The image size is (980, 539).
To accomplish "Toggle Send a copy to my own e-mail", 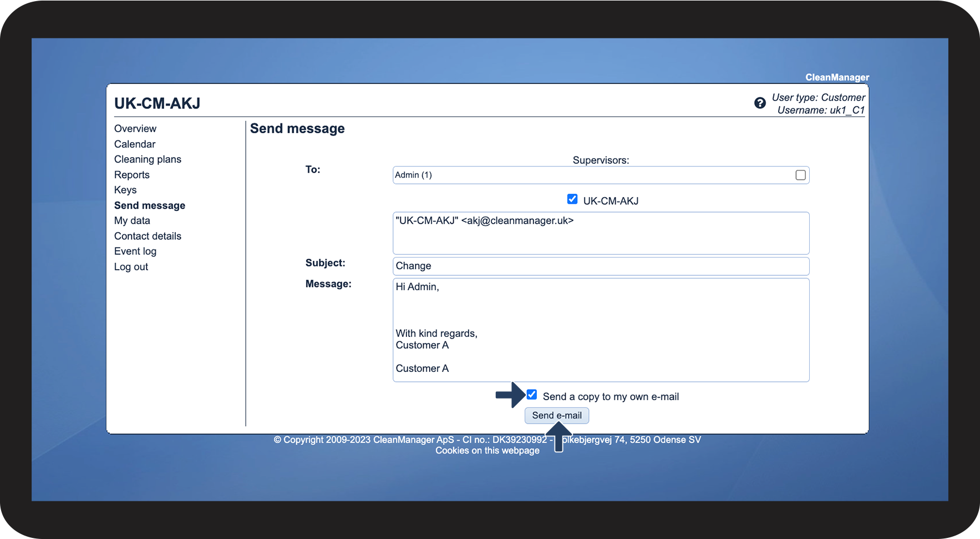I will click(532, 395).
